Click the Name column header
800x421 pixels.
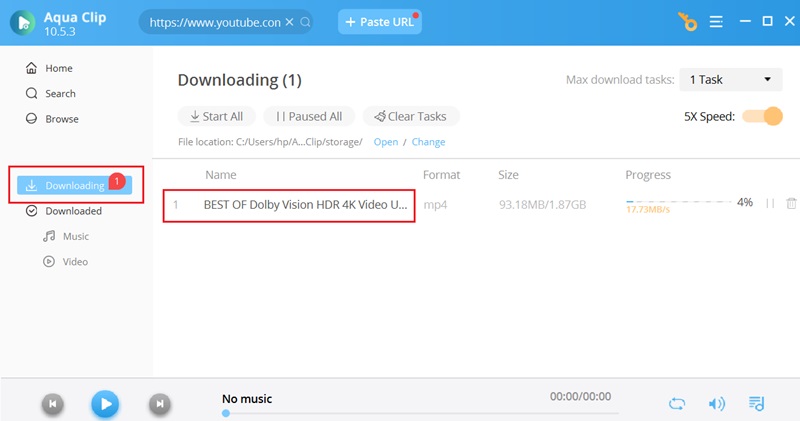coord(220,175)
